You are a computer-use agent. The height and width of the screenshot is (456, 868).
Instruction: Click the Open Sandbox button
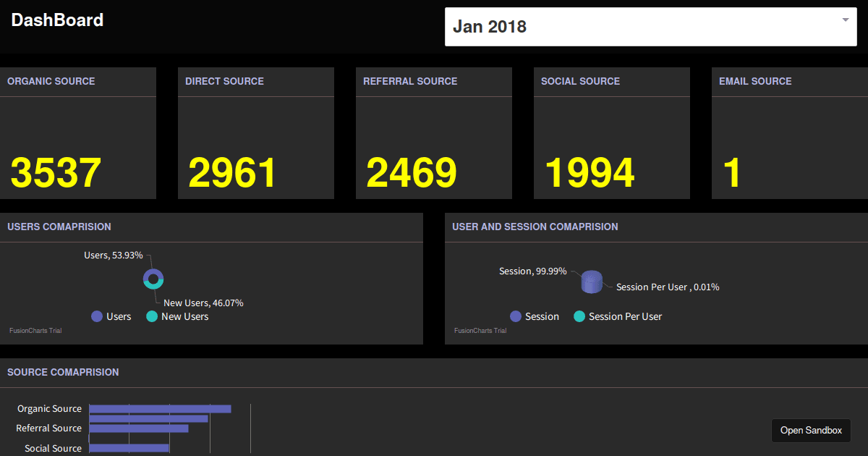click(x=811, y=430)
